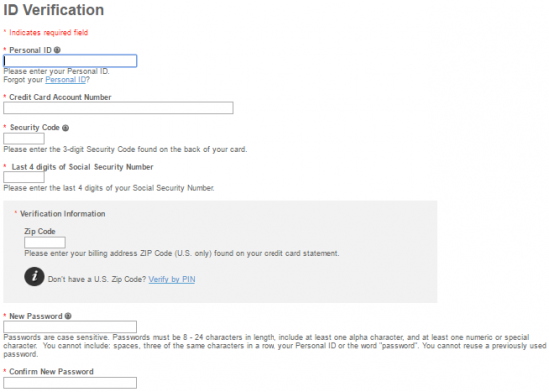Click the New Password field
The width and height of the screenshot is (549, 392).
70,327
